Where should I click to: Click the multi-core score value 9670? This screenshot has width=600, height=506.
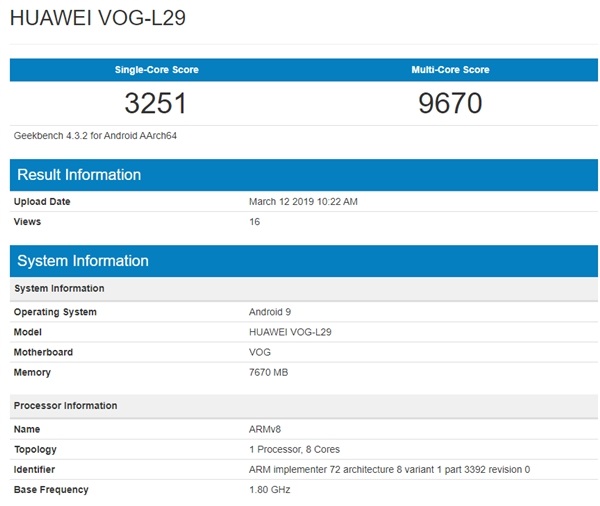pyautogui.click(x=450, y=103)
